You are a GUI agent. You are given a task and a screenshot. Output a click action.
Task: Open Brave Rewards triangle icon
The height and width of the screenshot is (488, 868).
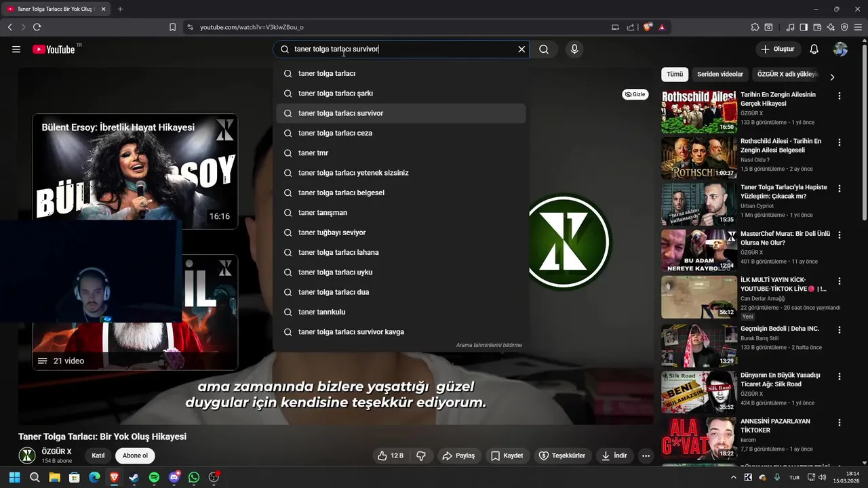[662, 27]
